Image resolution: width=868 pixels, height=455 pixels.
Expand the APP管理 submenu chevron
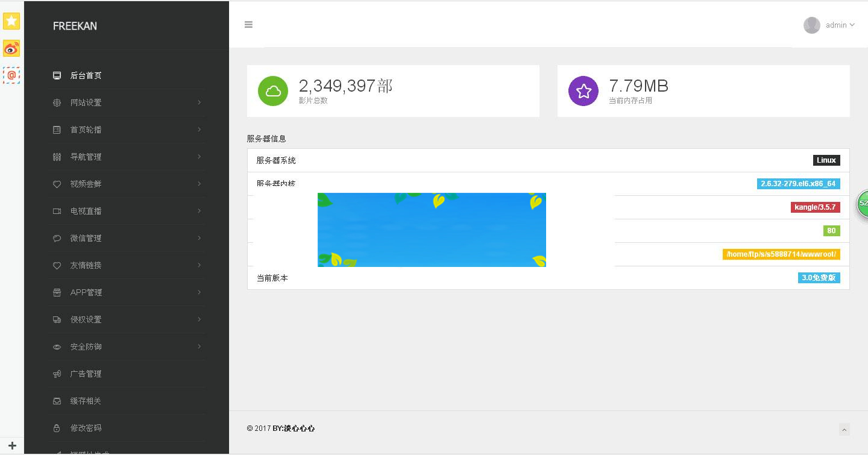[199, 292]
